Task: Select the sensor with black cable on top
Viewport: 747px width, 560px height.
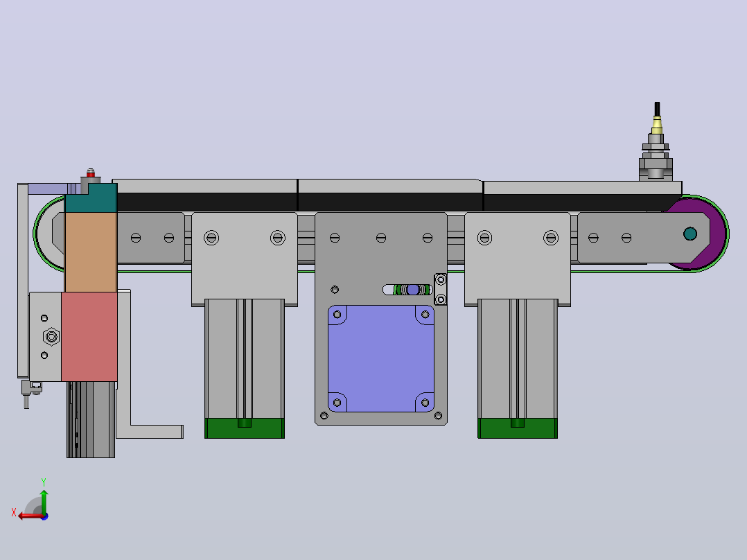Action: (x=656, y=142)
